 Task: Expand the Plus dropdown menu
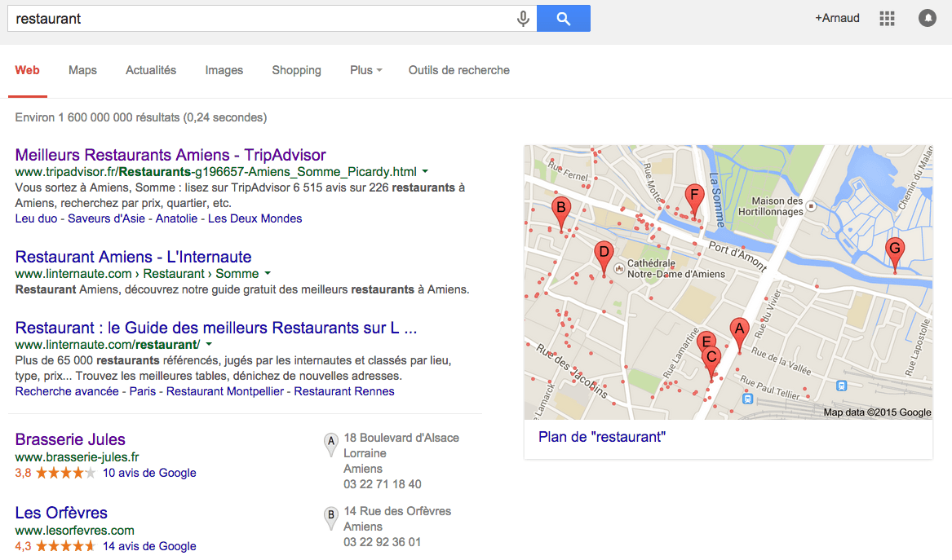365,70
